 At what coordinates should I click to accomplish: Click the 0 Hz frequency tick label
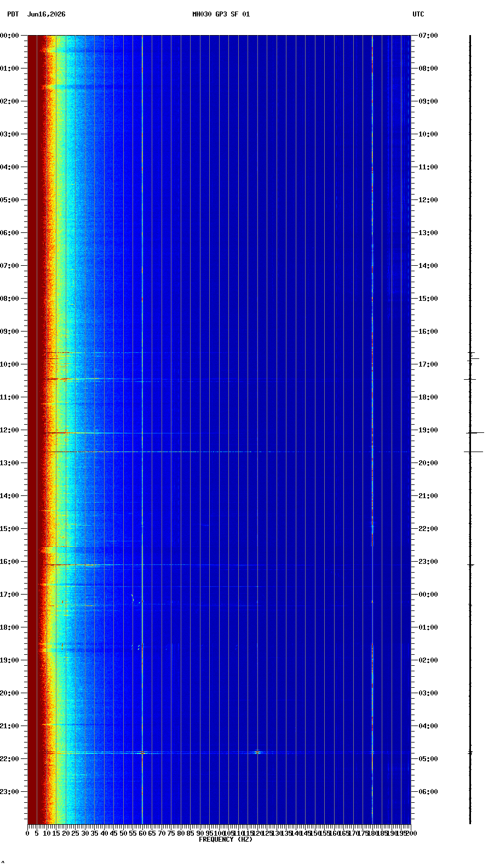tap(27, 833)
